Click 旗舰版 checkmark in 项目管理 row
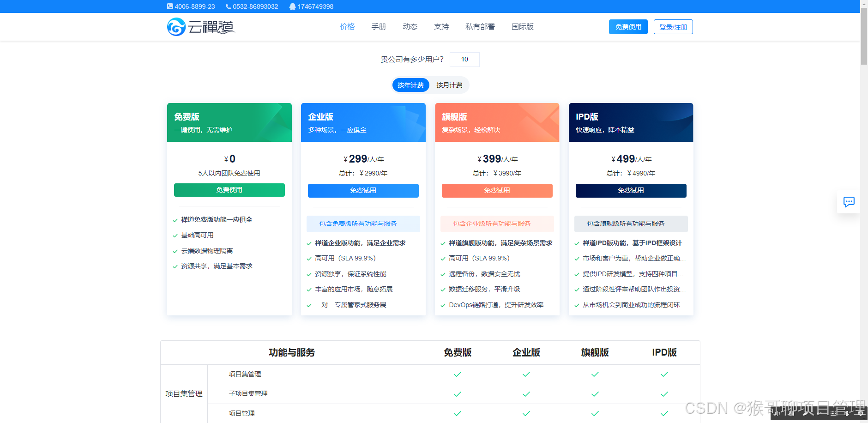Image resolution: width=868 pixels, height=423 pixels. click(x=595, y=413)
